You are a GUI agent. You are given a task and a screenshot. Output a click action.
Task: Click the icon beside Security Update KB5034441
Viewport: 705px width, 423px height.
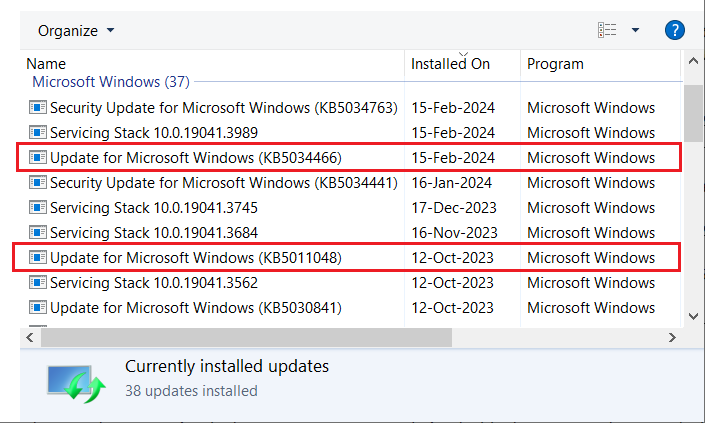tap(38, 182)
